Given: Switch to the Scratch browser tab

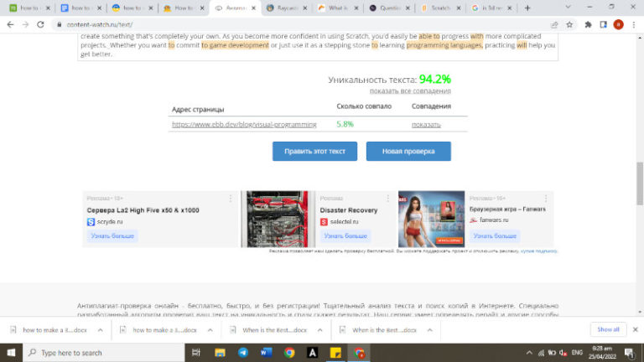Looking at the screenshot, I should pos(441,8).
